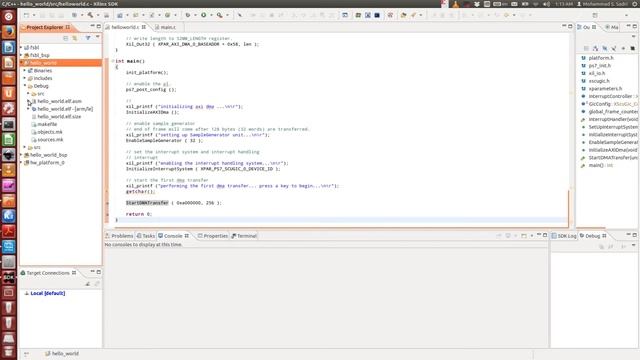Toggle Outline sort alphabetically icon

(595, 48)
